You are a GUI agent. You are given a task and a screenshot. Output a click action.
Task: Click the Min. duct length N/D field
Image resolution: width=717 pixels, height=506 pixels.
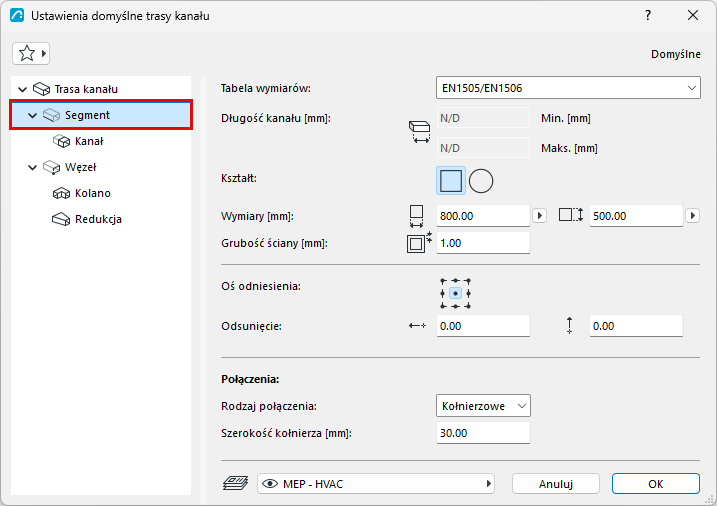click(483, 118)
